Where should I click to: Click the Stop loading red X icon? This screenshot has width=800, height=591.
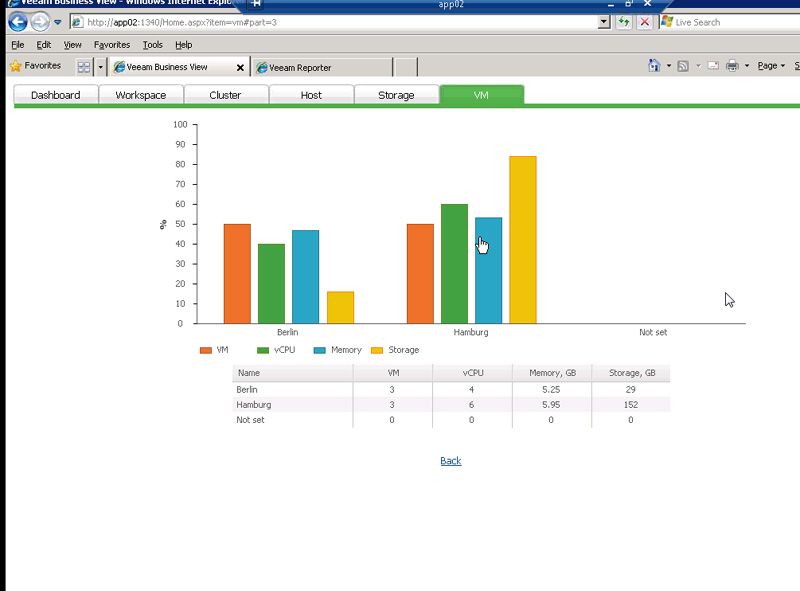[x=645, y=22]
